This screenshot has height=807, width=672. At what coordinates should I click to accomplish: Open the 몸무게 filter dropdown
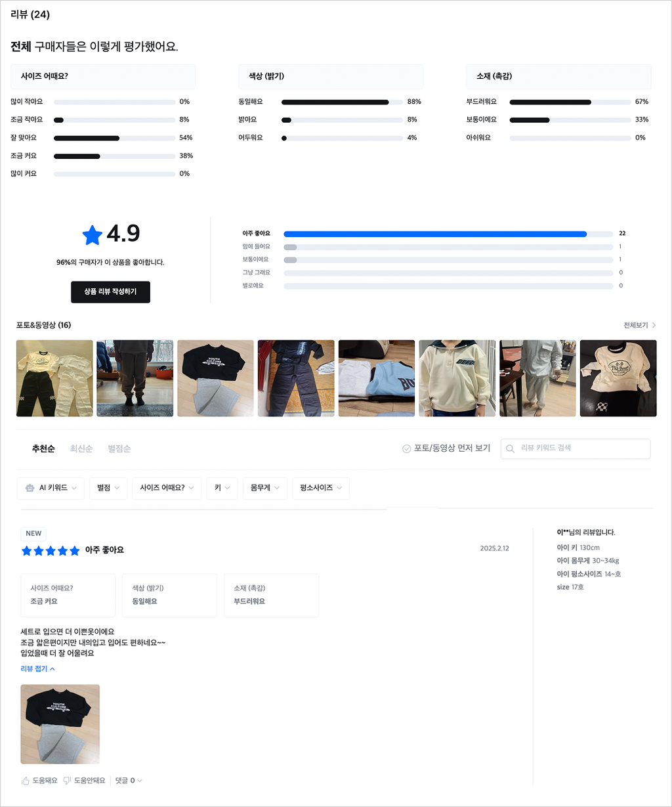pos(264,488)
